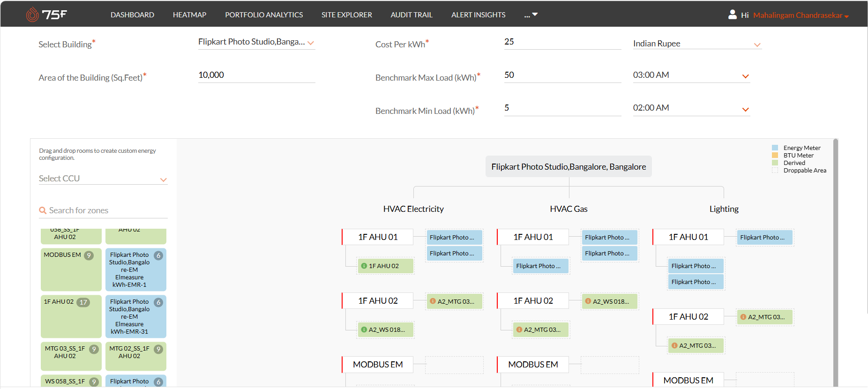The width and height of the screenshot is (868, 389).
Task: Click the Droppable Area legend swatch
Action: [x=775, y=170]
